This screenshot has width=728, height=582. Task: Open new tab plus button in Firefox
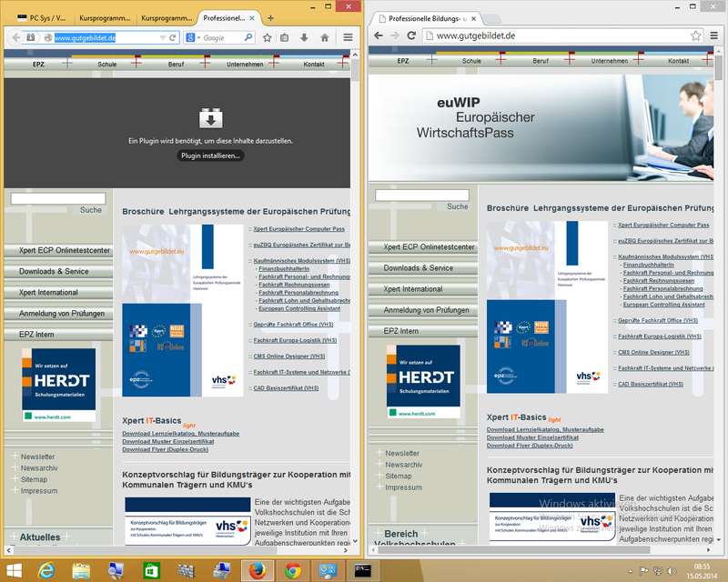click(270, 18)
